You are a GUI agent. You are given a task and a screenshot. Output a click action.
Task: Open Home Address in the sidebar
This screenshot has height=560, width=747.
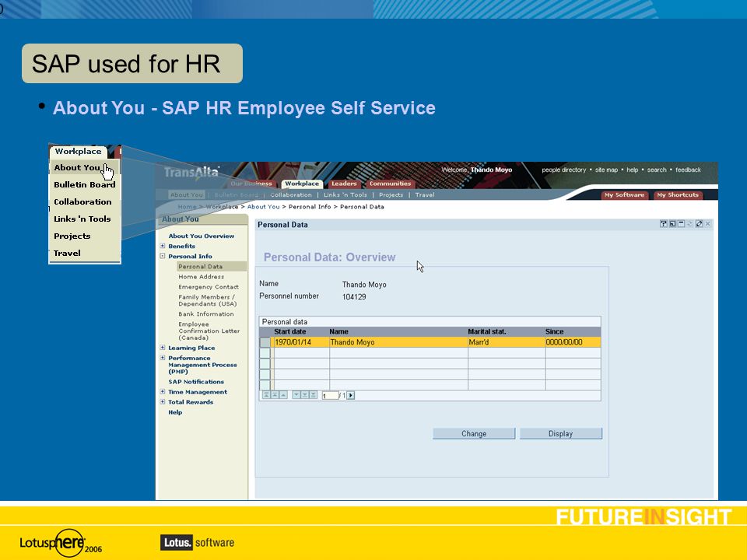(201, 277)
